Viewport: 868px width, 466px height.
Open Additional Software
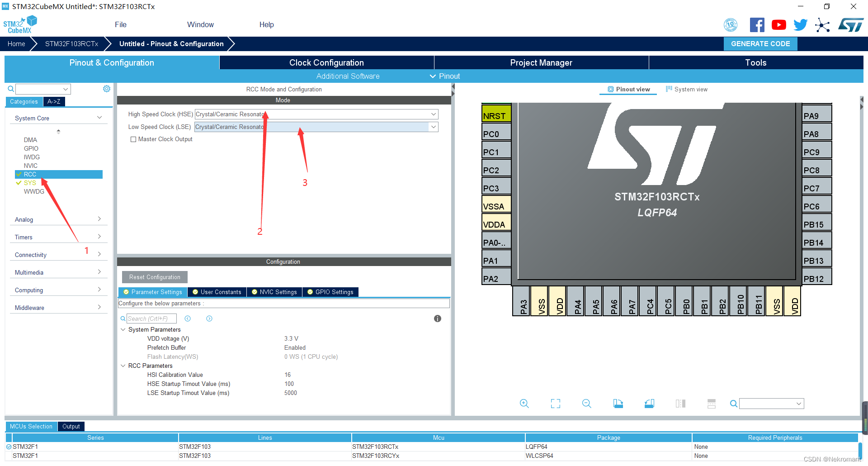click(x=348, y=76)
